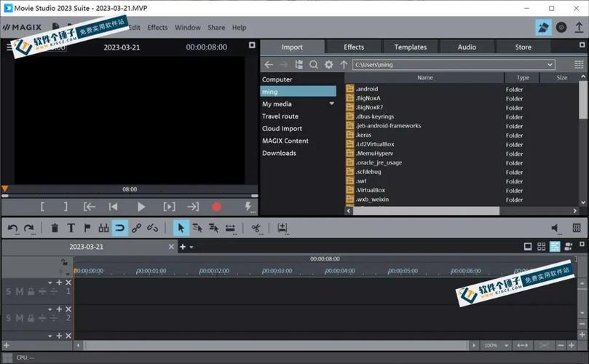Click the Undo arrow in timeline toolbar
Screen dimensions: 589x364
pyautogui.click(x=12, y=228)
